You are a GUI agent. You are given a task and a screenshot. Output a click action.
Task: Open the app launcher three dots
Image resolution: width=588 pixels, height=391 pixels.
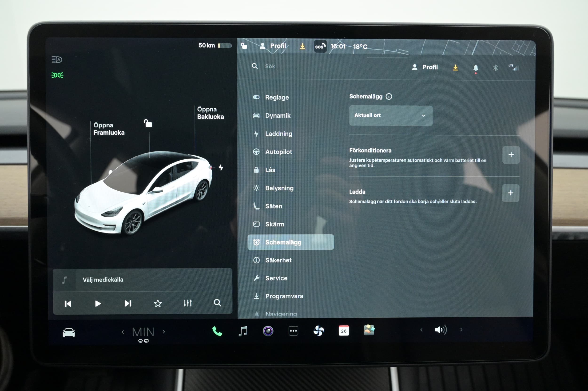[293, 331]
